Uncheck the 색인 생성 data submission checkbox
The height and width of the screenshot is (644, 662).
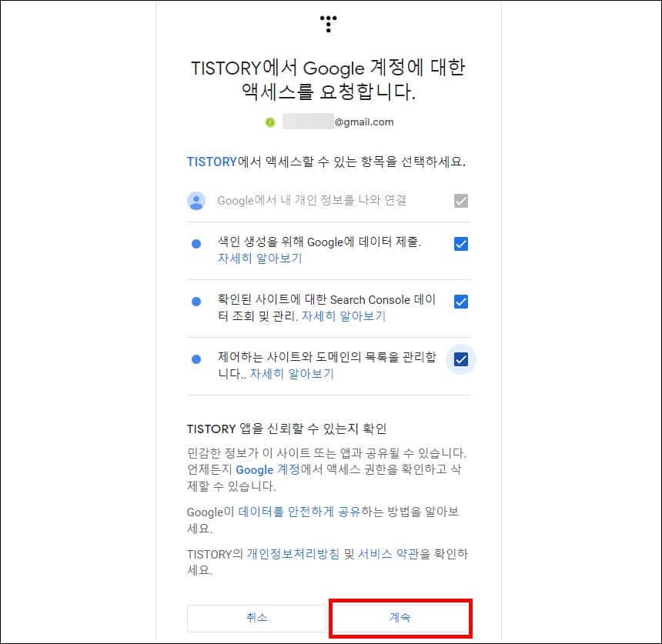tap(460, 243)
